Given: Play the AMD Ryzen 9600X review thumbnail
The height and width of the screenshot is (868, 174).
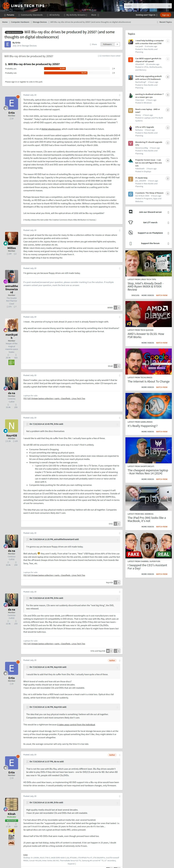Looking at the screenshot, I should click(x=149, y=263).
